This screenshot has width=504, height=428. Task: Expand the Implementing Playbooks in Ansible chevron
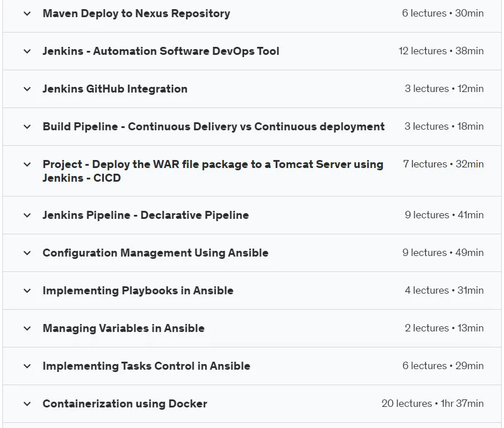tap(27, 291)
